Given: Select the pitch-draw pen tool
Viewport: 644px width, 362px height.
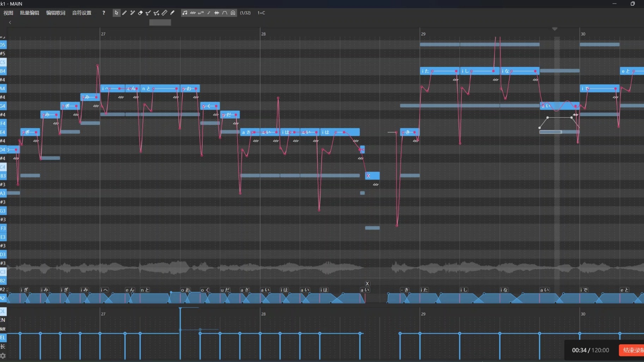Looking at the screenshot, I should pyautogui.click(x=148, y=13).
